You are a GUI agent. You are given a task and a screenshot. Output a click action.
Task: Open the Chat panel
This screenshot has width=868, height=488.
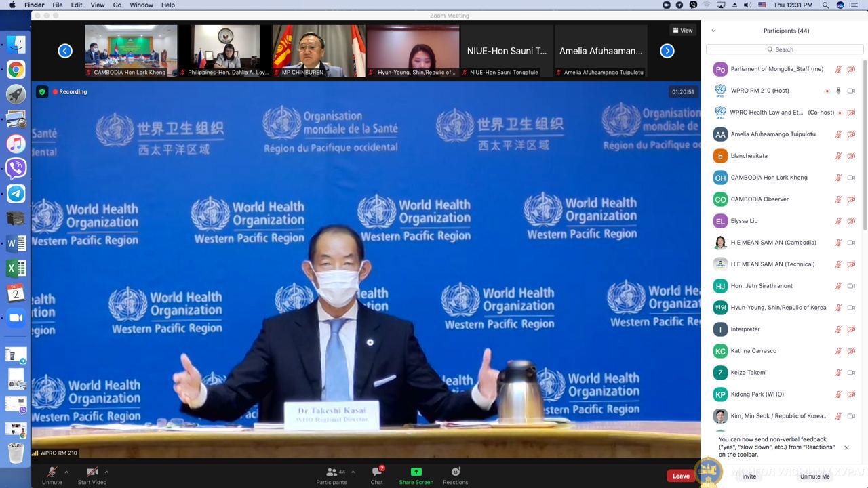[377, 475]
